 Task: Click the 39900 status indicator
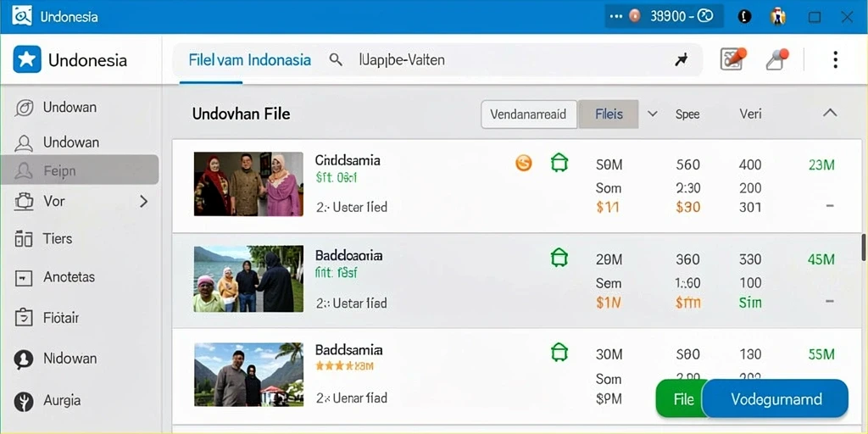(664, 17)
